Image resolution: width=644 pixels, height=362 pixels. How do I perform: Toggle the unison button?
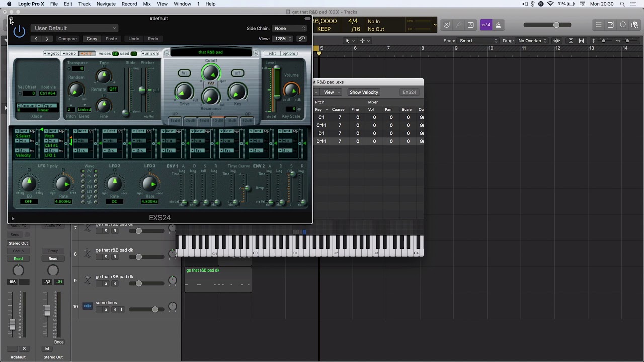click(150, 53)
